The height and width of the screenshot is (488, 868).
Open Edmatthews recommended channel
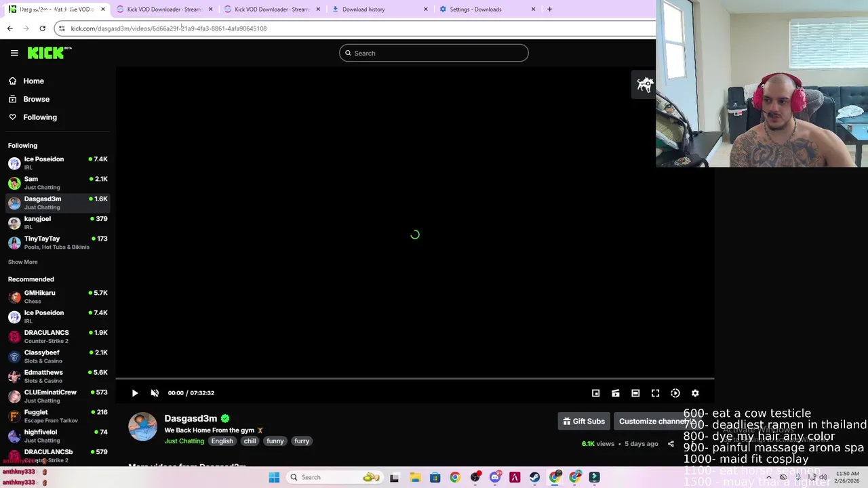pyautogui.click(x=58, y=376)
